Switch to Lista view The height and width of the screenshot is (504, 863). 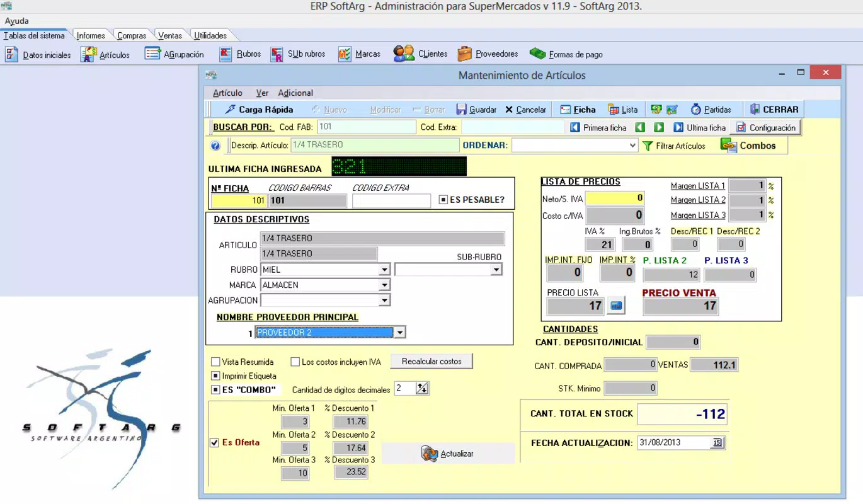(622, 110)
